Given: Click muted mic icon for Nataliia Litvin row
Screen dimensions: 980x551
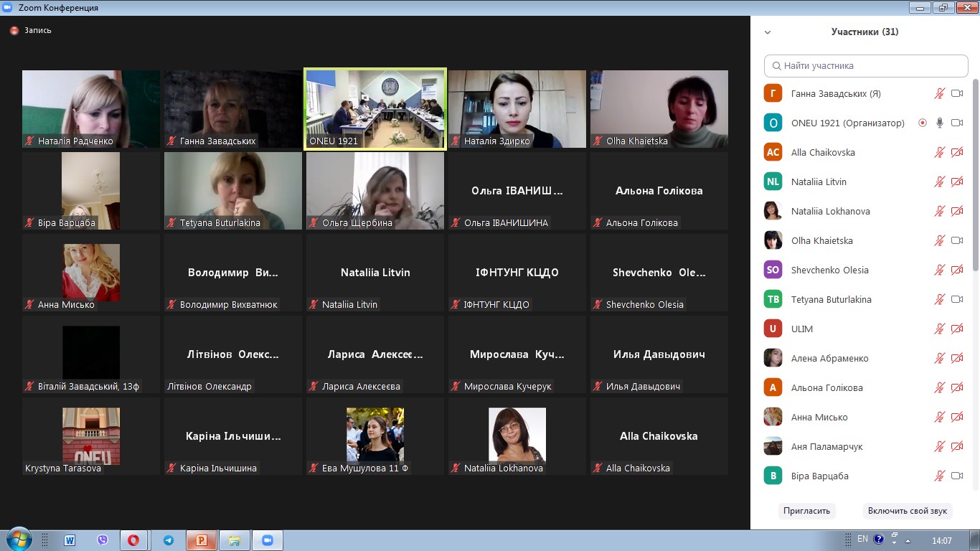Looking at the screenshot, I should [x=939, y=182].
